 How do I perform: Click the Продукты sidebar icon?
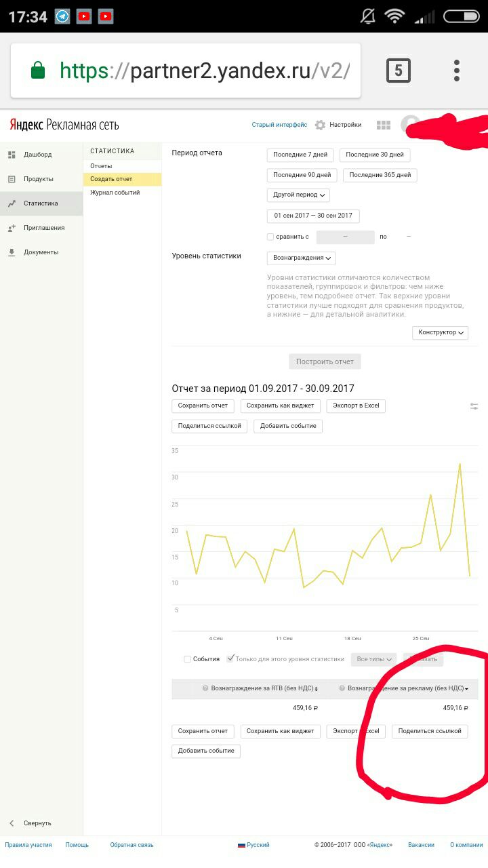[12, 179]
